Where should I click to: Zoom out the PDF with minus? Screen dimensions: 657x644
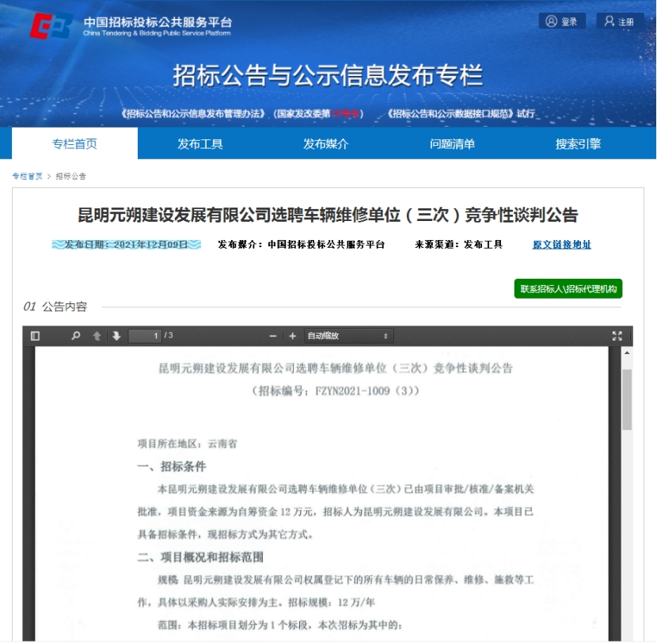coord(273,336)
